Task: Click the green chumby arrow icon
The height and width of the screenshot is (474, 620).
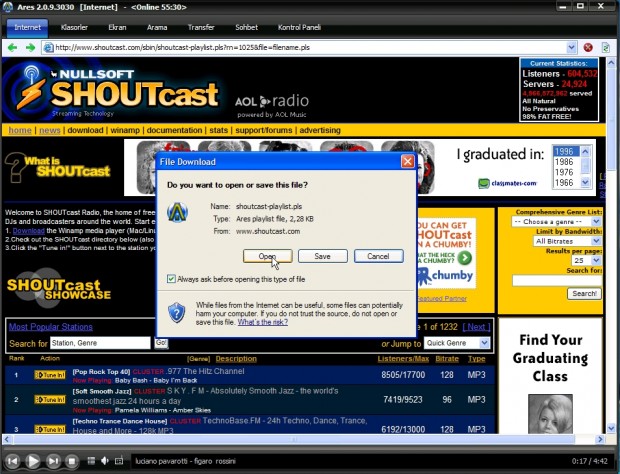Action: (x=465, y=258)
